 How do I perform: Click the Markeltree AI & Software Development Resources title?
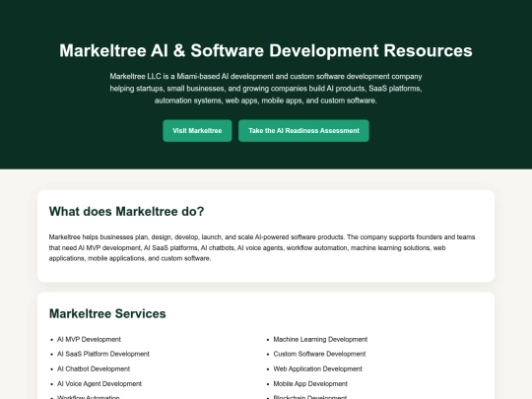266,50
